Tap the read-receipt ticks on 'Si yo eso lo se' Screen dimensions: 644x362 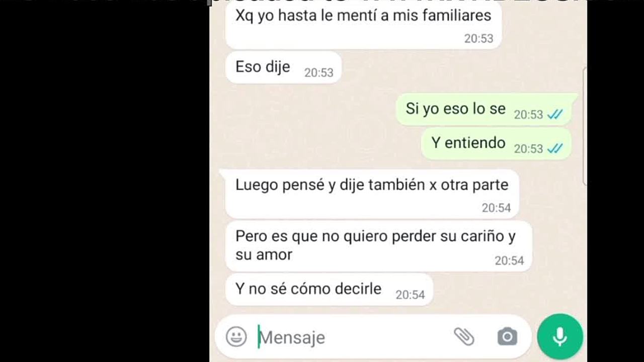click(x=555, y=115)
